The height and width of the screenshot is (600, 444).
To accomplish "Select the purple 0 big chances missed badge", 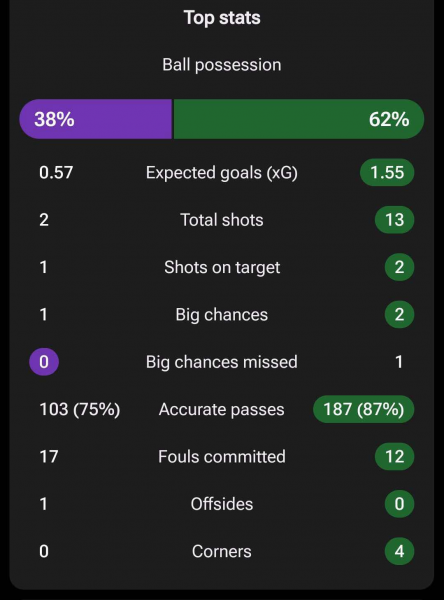I will (x=44, y=362).
